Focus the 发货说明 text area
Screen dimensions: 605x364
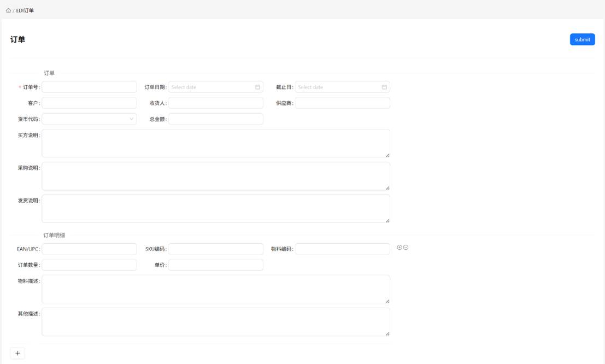tap(216, 208)
